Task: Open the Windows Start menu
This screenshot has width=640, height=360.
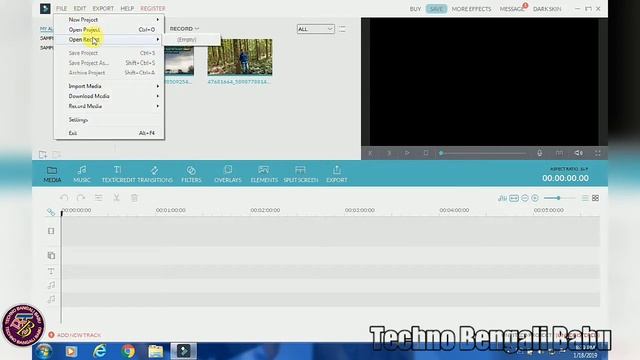Action: [44, 351]
